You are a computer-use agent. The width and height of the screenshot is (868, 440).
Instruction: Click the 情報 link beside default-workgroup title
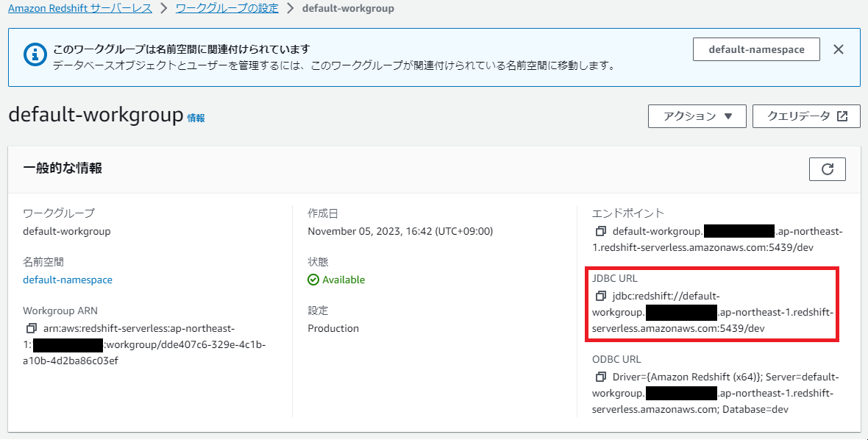click(x=196, y=118)
